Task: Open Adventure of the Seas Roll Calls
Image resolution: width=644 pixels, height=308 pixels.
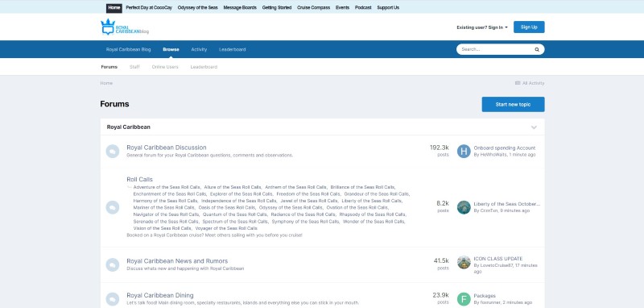Action: (x=167, y=187)
